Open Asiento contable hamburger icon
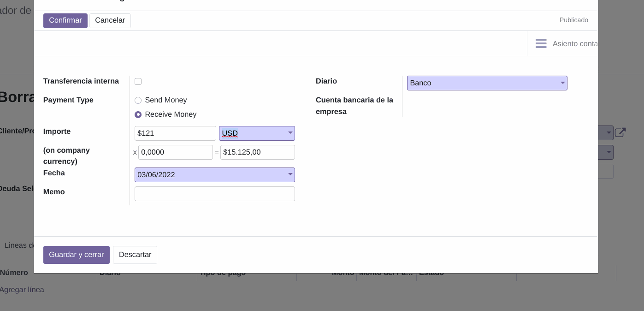644x311 pixels. coord(541,44)
